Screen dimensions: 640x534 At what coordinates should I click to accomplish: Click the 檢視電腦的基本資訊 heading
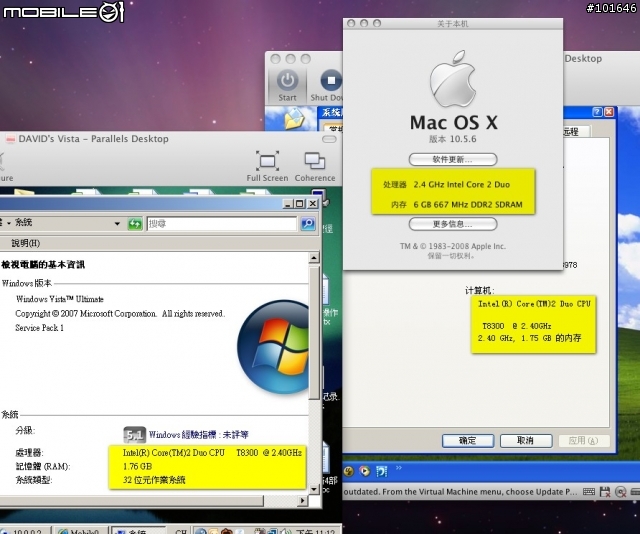[43, 265]
